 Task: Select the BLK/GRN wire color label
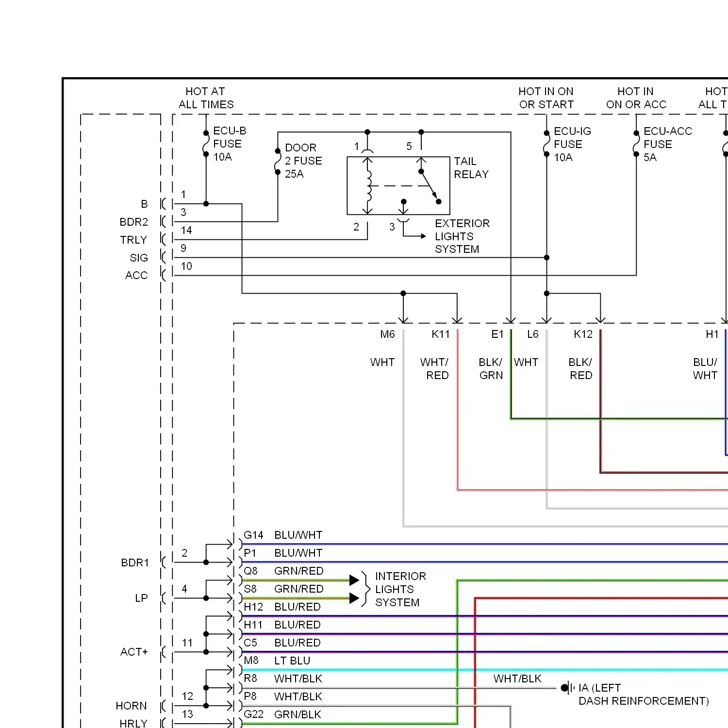point(490,369)
